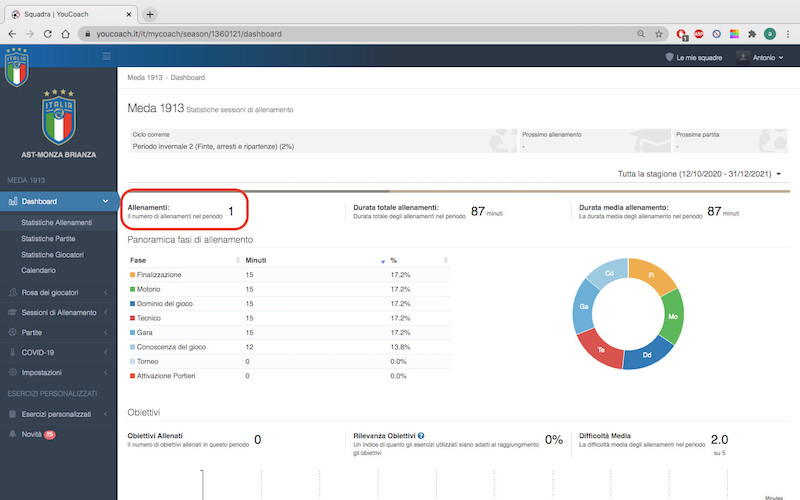Click the blue Ga donut segment

584,307
